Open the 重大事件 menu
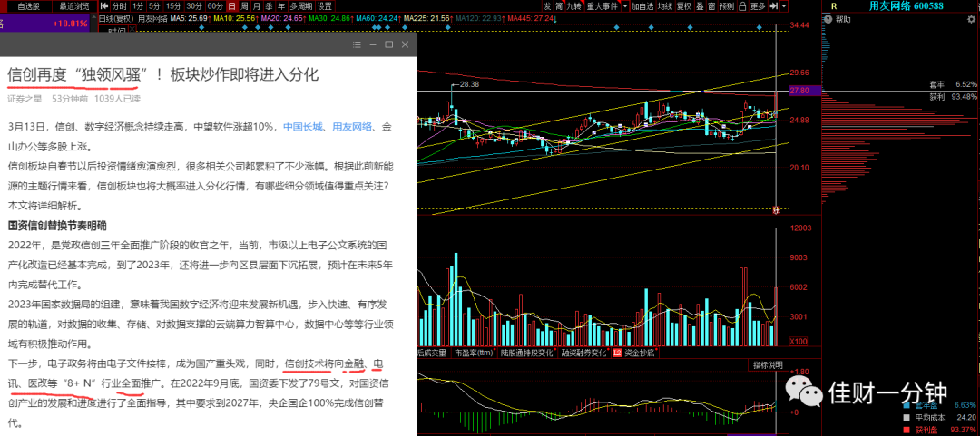980x436 pixels. click(602, 6)
